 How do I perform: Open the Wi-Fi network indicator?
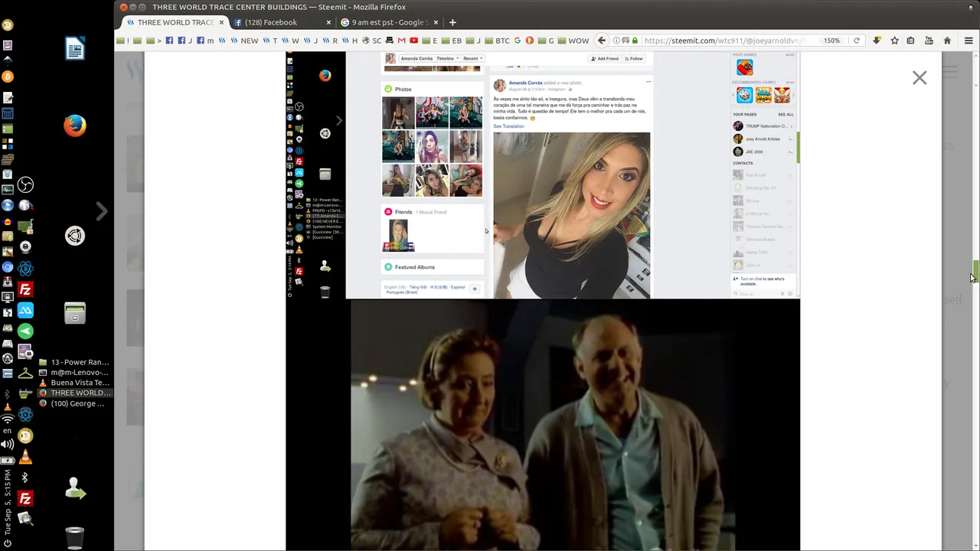click(8, 419)
